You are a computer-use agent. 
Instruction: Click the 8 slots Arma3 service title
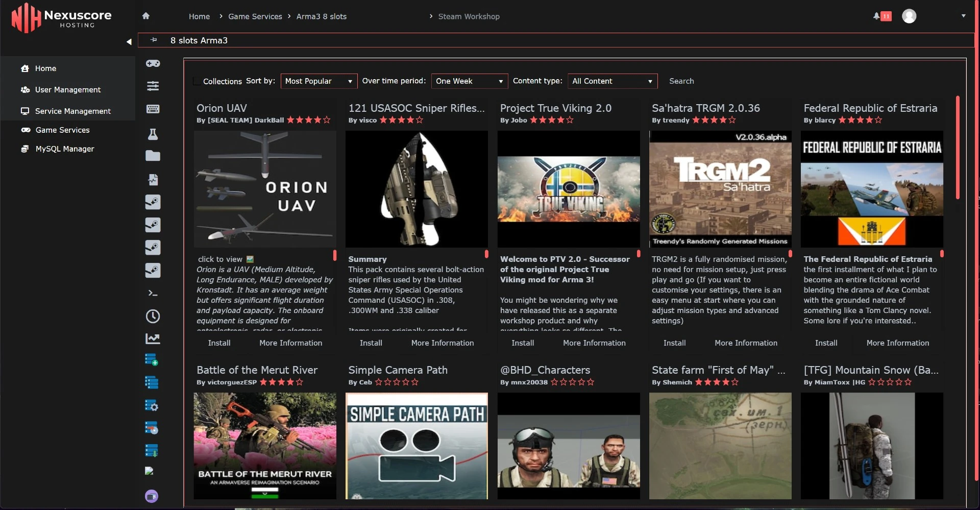tap(199, 40)
